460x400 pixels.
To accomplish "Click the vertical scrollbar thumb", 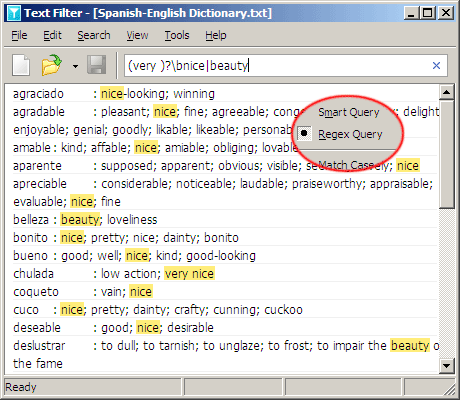I will 446,154.
